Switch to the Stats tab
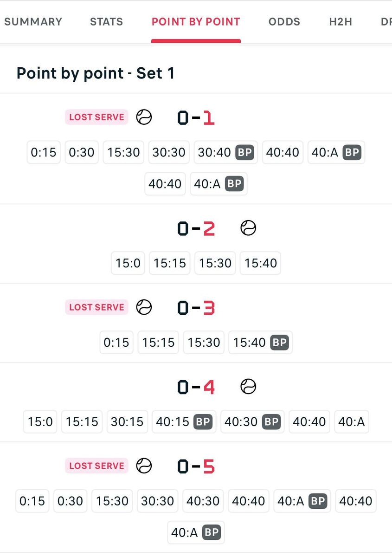The image size is (392, 557). (106, 21)
